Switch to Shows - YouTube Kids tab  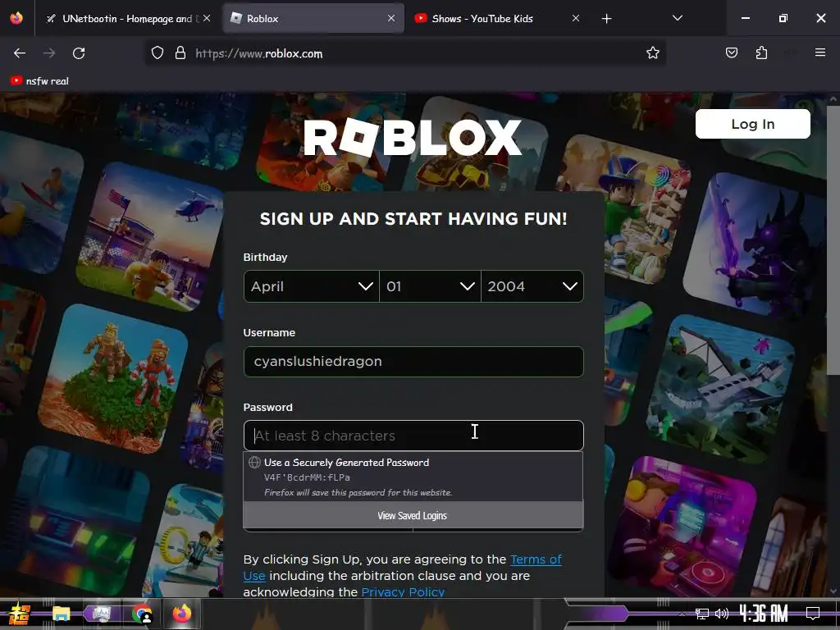[497, 18]
